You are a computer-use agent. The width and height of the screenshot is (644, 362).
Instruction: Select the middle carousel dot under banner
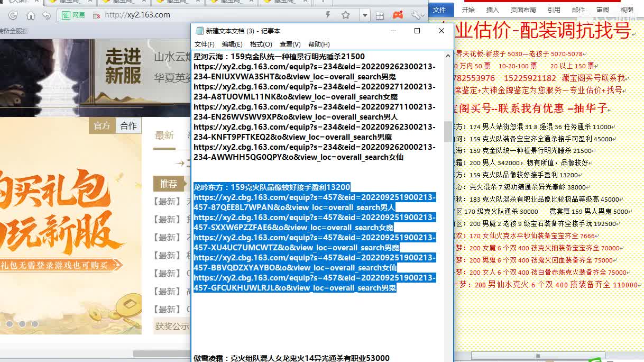tap(22, 323)
